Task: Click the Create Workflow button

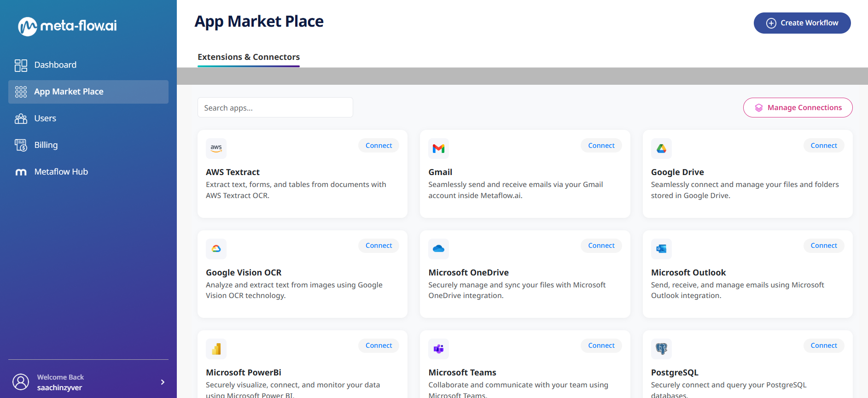Action: (802, 23)
